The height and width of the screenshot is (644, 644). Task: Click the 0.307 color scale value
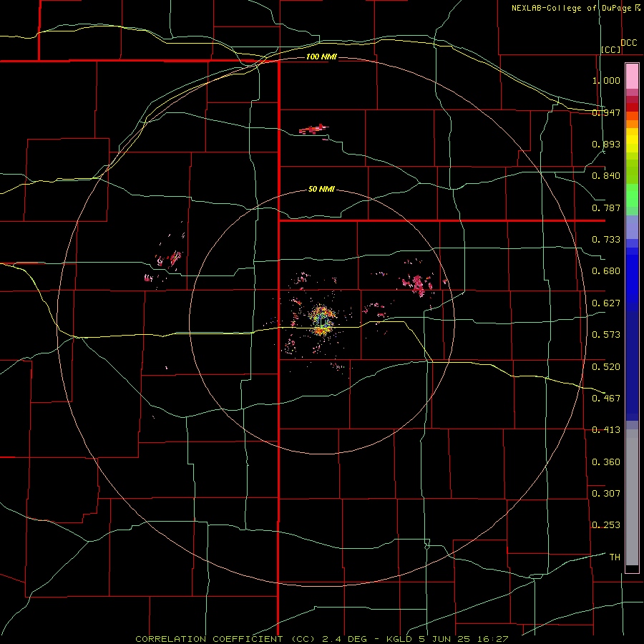[x=606, y=494]
